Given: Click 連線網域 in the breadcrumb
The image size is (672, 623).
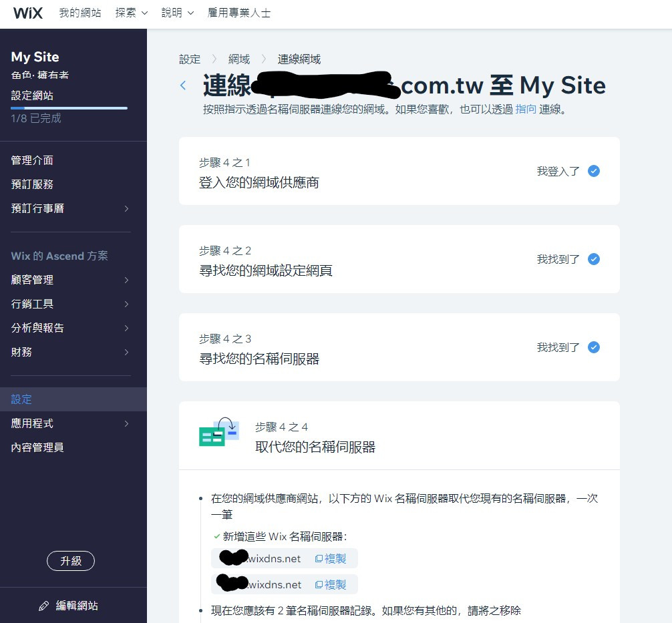Looking at the screenshot, I should [299, 59].
